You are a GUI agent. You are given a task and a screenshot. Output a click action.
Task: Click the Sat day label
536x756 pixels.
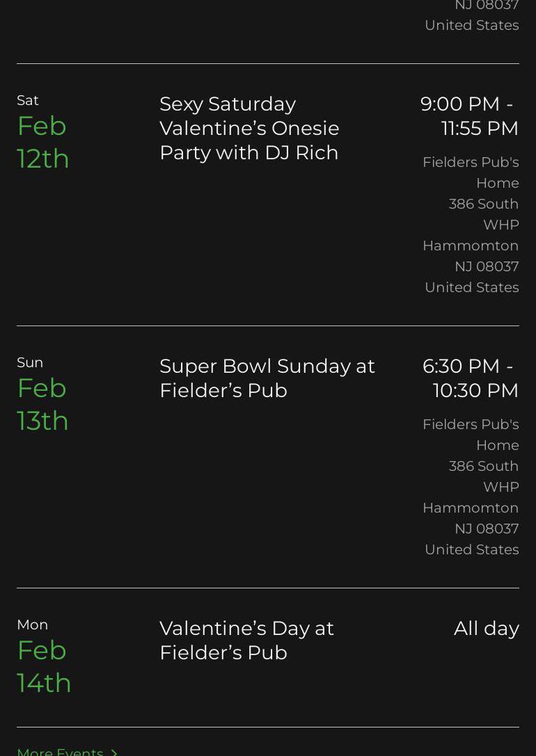pyautogui.click(x=28, y=100)
